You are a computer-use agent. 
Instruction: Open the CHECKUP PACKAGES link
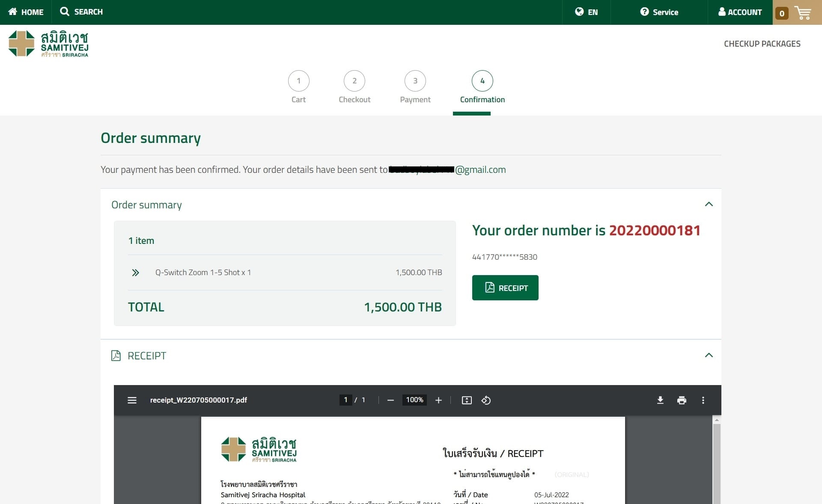click(762, 44)
